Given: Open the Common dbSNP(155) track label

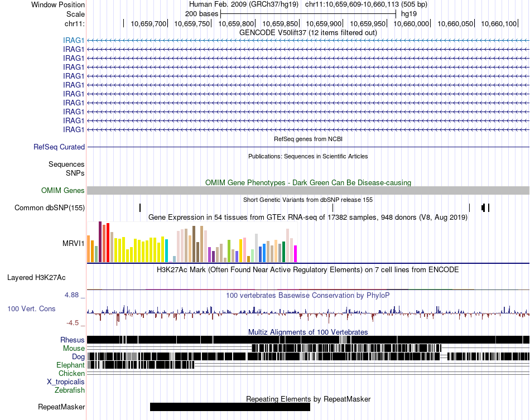Looking at the screenshot, I should (x=49, y=208).
